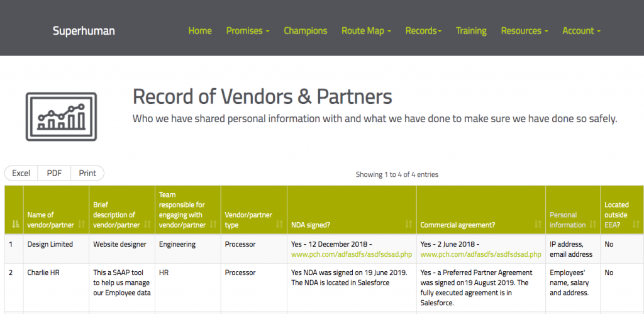Open the Records dropdown menu
Image resolution: width=644 pixels, height=314 pixels.
[x=423, y=31]
